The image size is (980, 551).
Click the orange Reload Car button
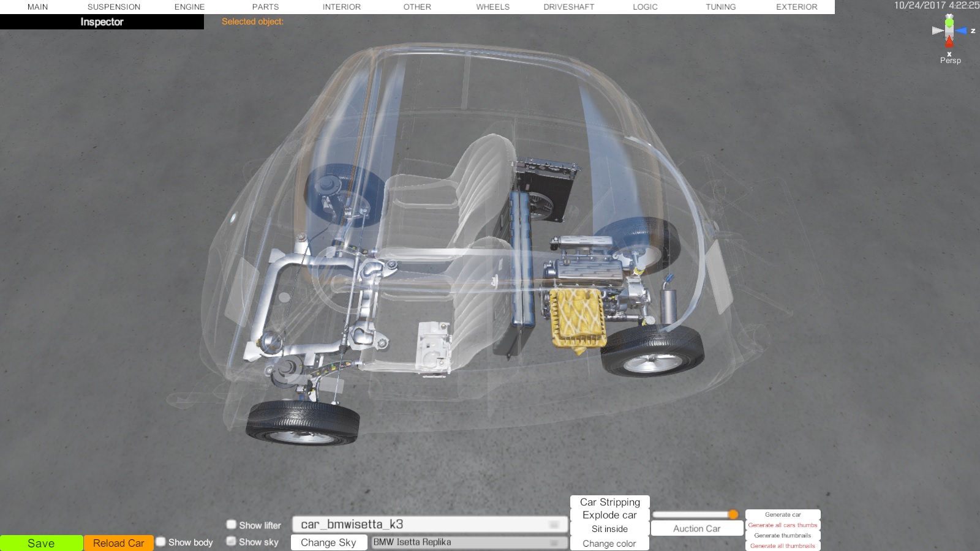coord(118,543)
